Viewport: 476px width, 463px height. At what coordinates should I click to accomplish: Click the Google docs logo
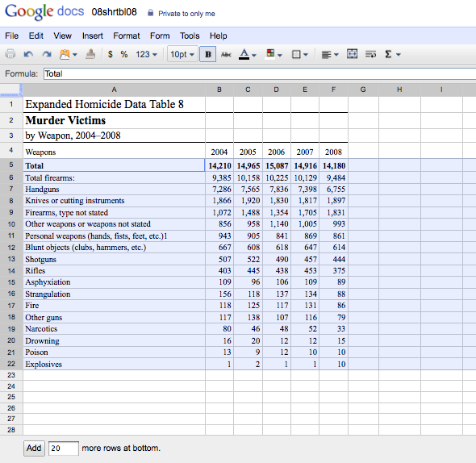(x=44, y=12)
